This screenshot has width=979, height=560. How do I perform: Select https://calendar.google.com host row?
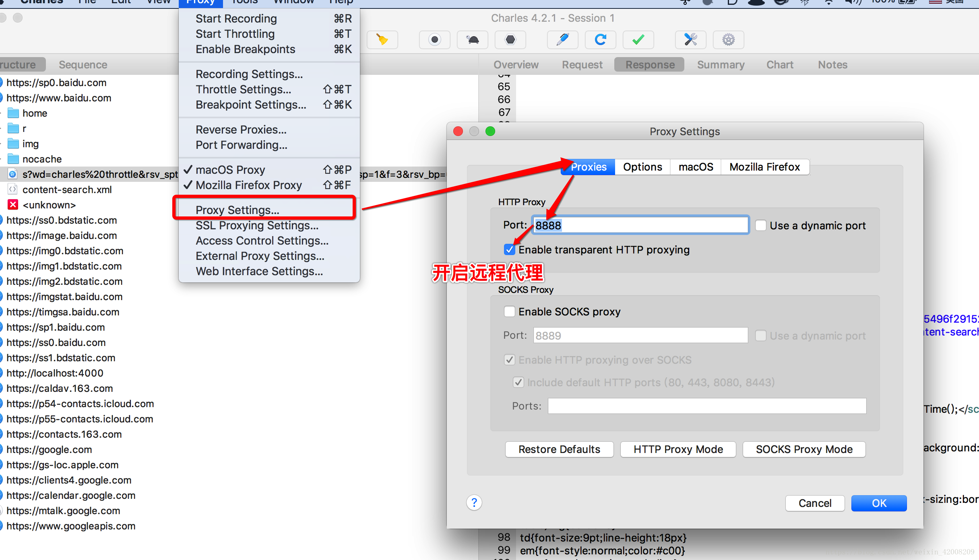point(71,495)
